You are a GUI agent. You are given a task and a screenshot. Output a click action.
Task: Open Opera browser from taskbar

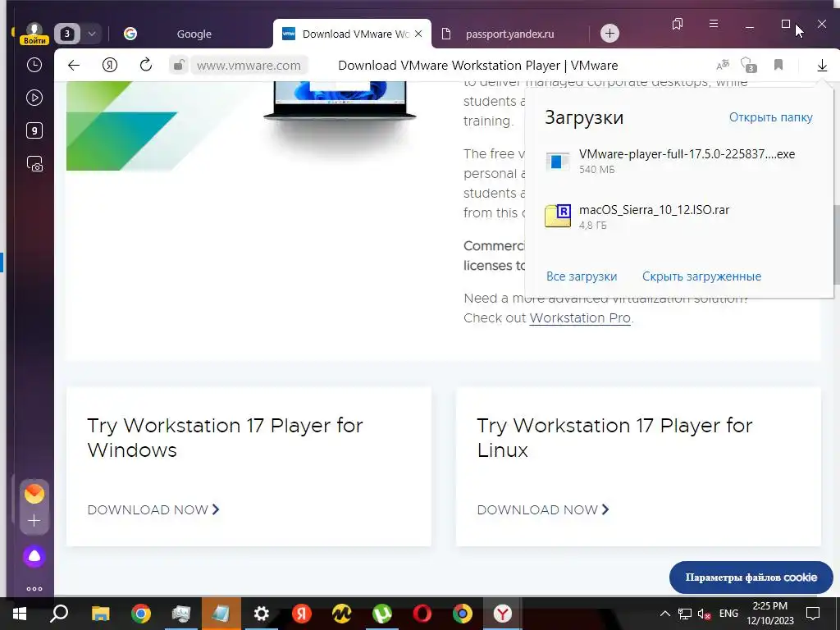(422, 614)
